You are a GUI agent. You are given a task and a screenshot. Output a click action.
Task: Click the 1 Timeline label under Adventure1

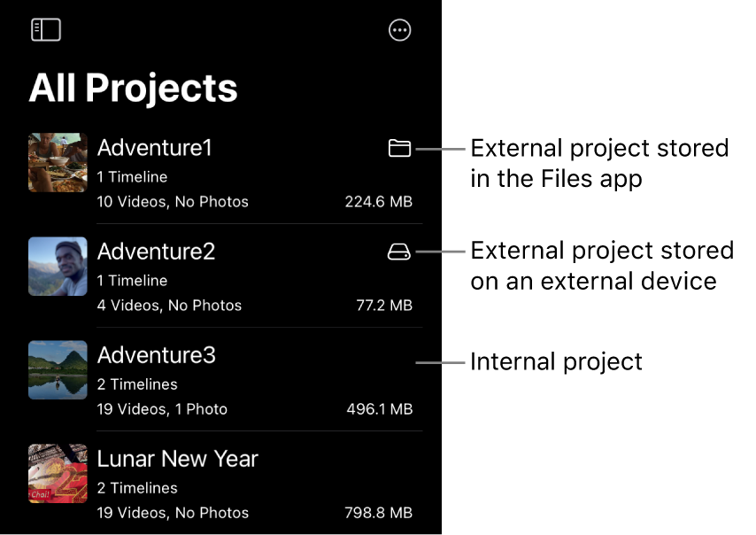coord(131,176)
